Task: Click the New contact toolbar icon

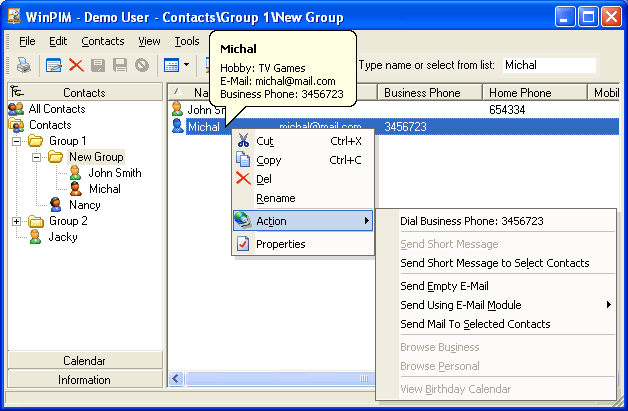Action: [x=53, y=65]
